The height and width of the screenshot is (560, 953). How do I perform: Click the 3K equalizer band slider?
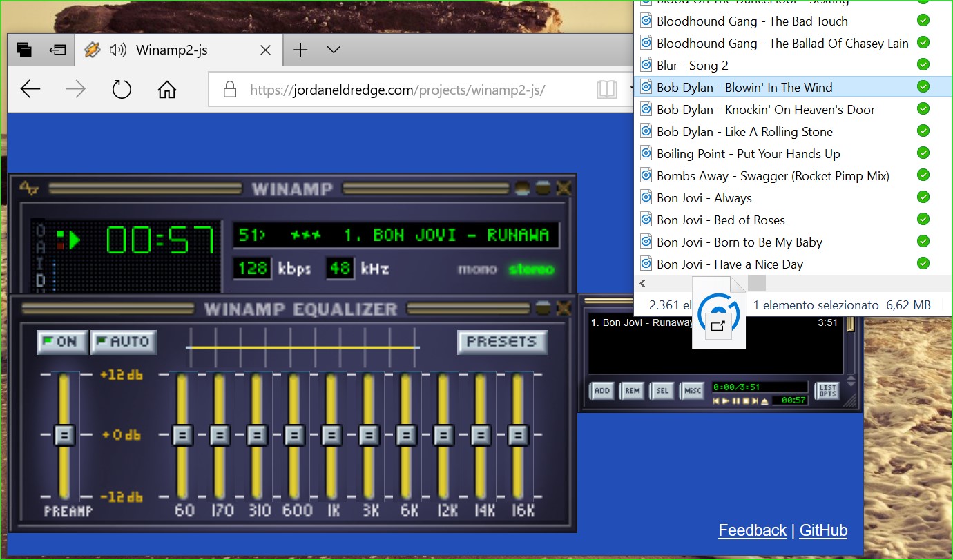click(x=369, y=435)
